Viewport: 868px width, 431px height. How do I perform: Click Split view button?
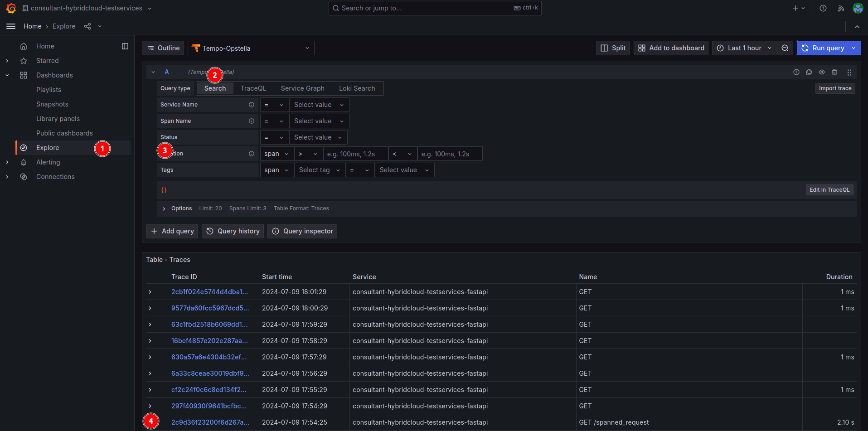(613, 48)
